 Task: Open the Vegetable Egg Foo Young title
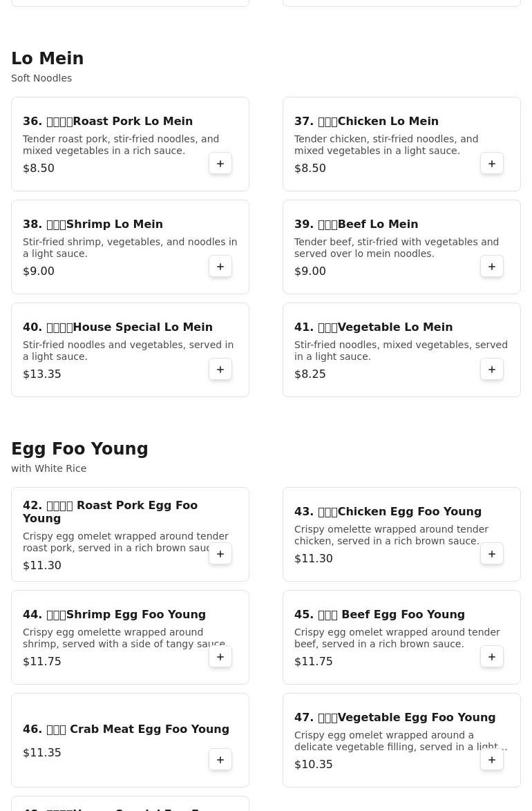click(395, 717)
